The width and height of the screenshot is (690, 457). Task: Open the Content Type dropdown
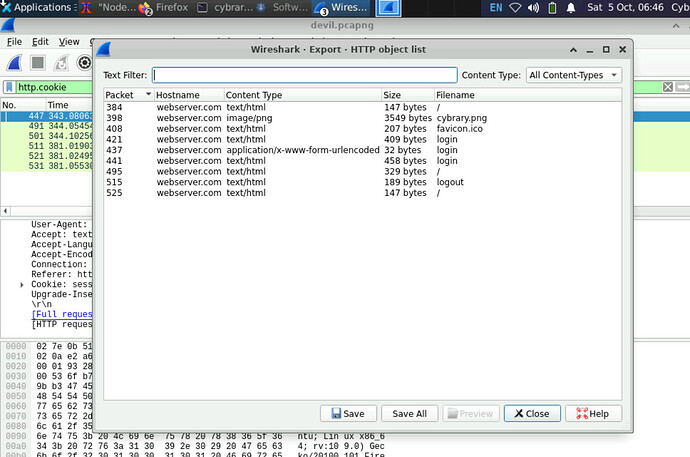tap(574, 75)
